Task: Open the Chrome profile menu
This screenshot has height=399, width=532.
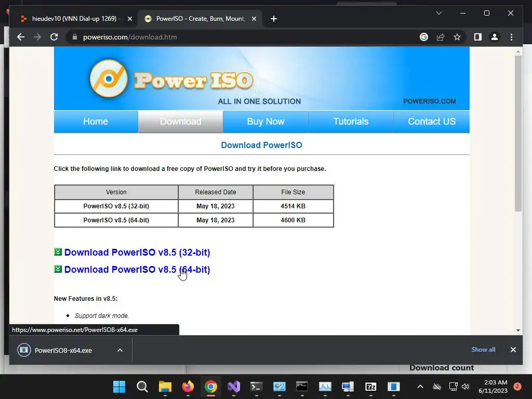Action: (495, 37)
